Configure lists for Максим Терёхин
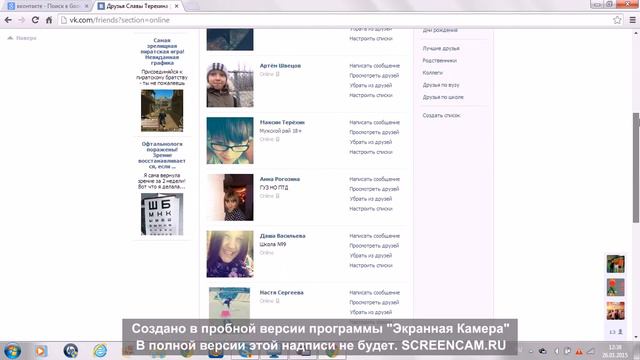 371,152
